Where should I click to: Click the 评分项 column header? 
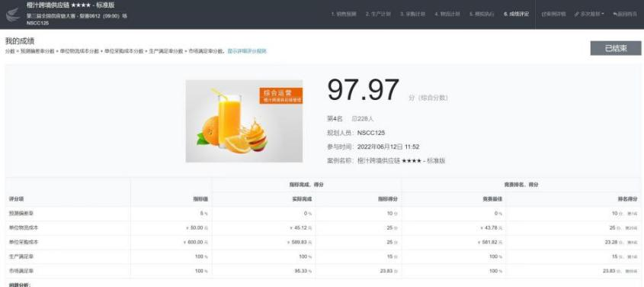tap(16, 199)
